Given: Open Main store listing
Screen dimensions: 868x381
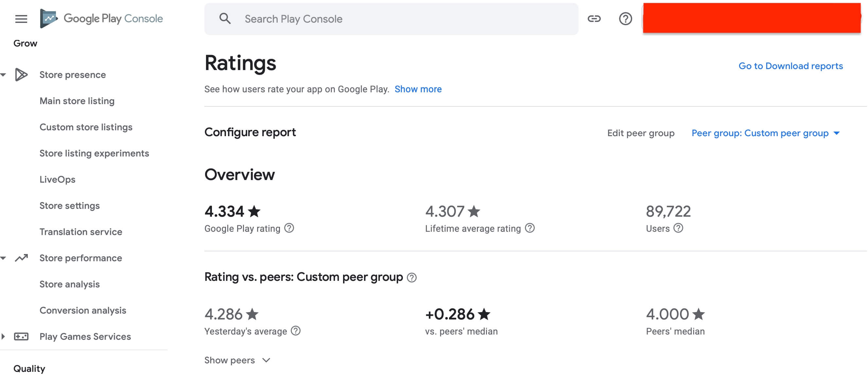Looking at the screenshot, I should click(x=77, y=101).
